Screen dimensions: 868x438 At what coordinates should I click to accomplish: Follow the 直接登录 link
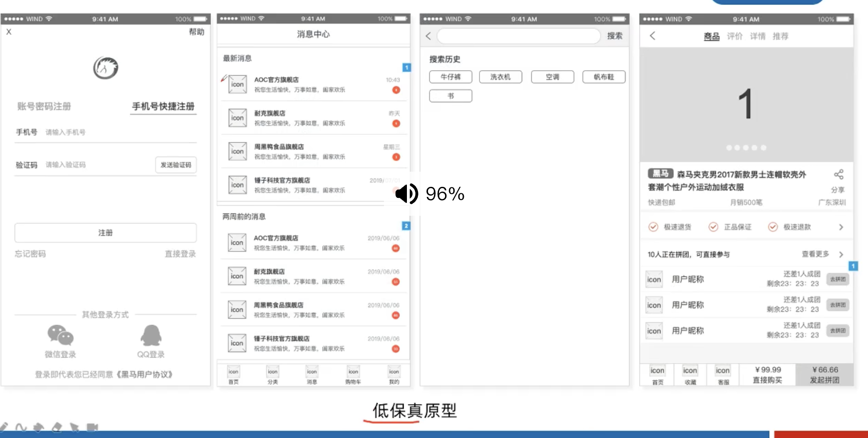tap(180, 254)
